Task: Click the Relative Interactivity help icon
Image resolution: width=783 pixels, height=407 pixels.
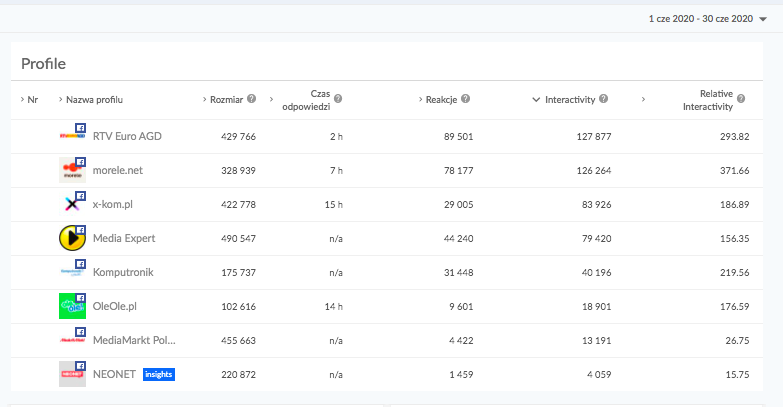Action: click(741, 99)
